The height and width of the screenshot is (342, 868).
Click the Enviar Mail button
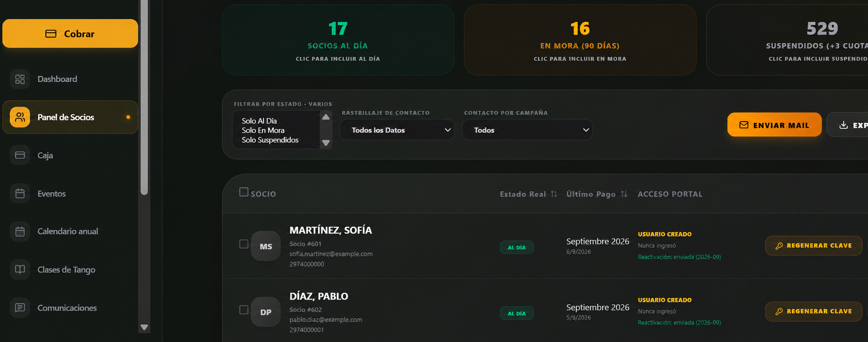click(x=774, y=125)
